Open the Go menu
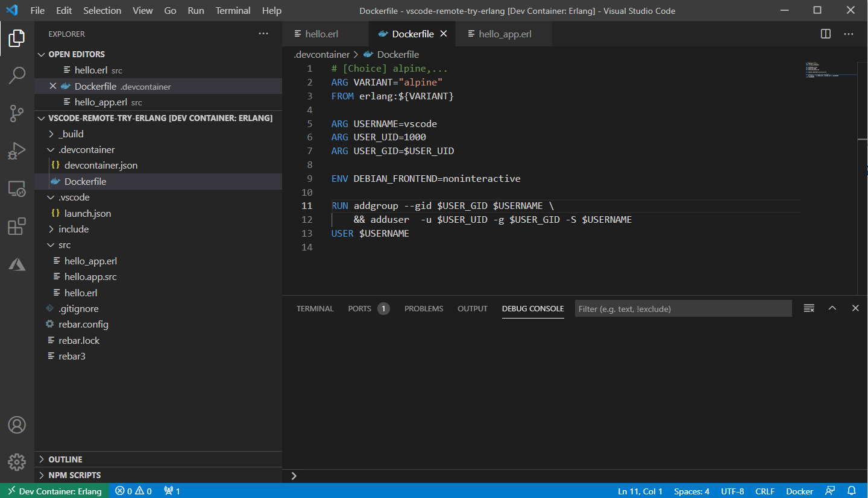868x498 pixels. [170, 10]
